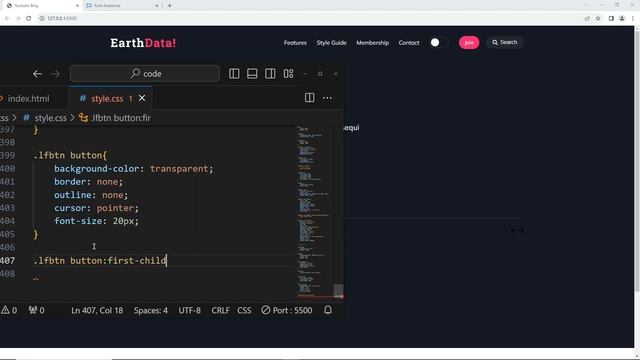Screen dimensions: 640x360
Task: Split the editor with the split icon
Action: point(309,98)
